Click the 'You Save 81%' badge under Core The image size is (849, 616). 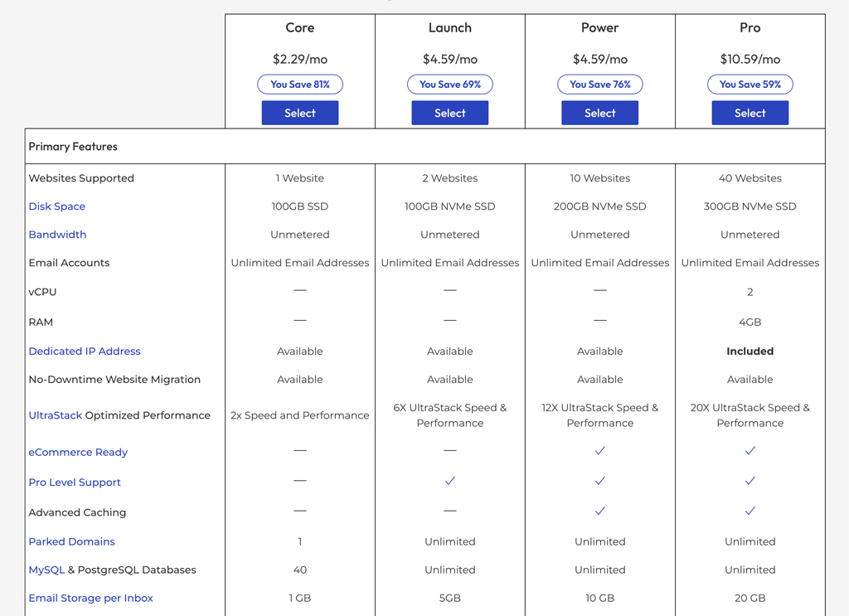[x=299, y=84]
